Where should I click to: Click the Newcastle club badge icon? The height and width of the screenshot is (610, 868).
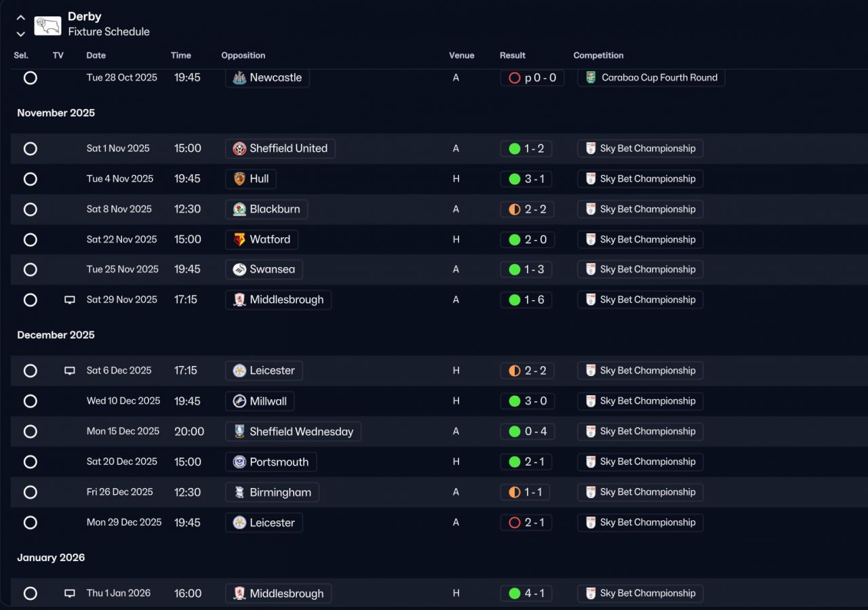pos(239,78)
